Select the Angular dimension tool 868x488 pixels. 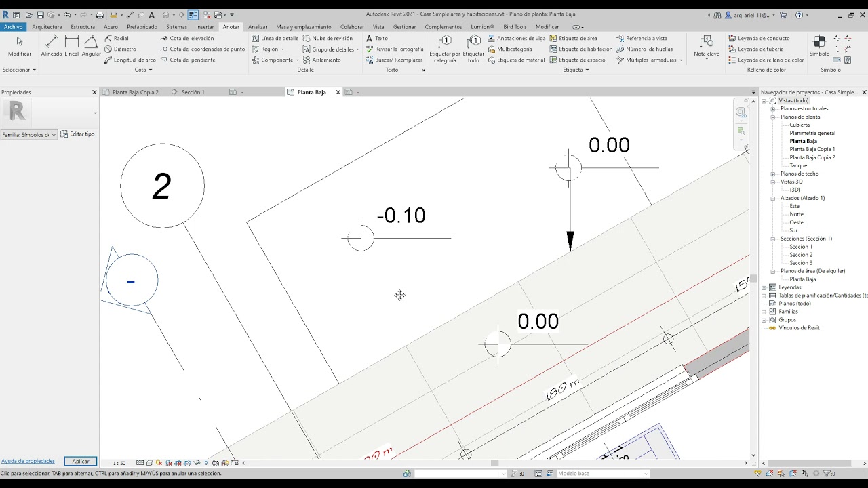point(91,46)
